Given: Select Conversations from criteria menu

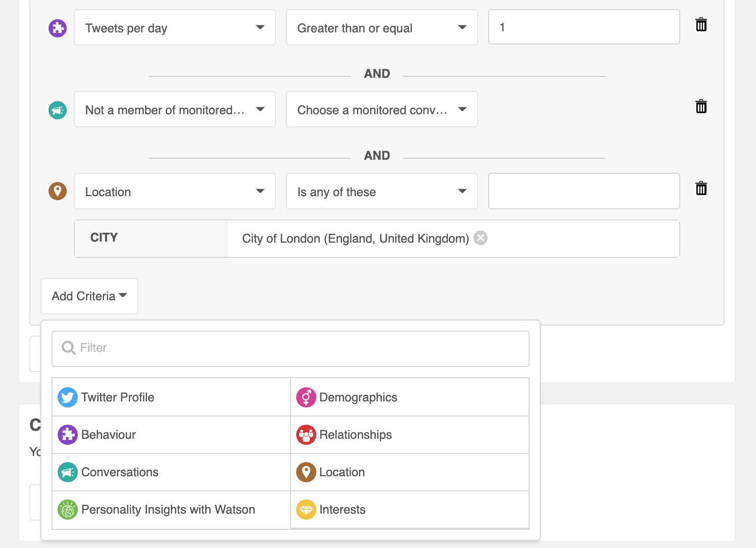Looking at the screenshot, I should pos(120,472).
